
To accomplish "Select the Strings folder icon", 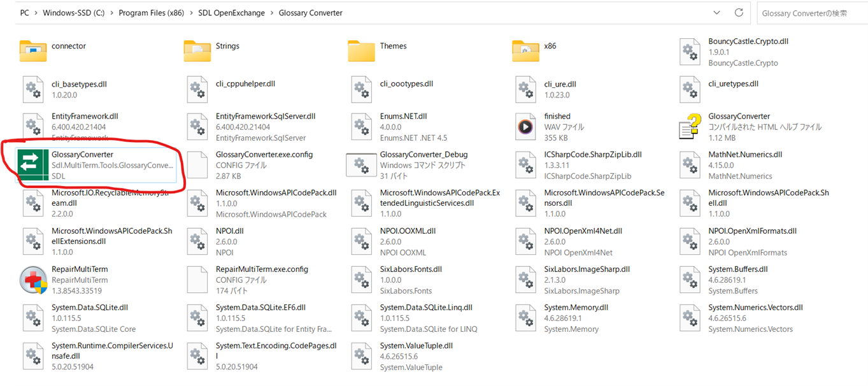I will point(197,51).
